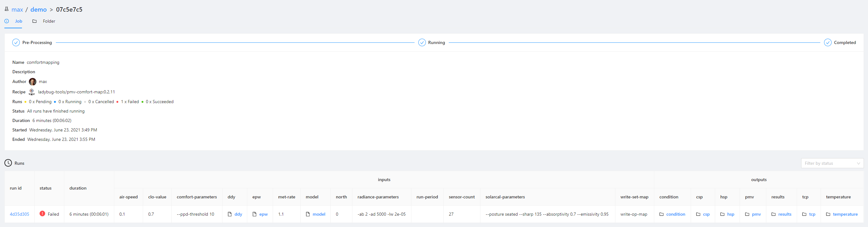Open the tcp output folder link
This screenshot has width=868, height=227.
[812, 214]
